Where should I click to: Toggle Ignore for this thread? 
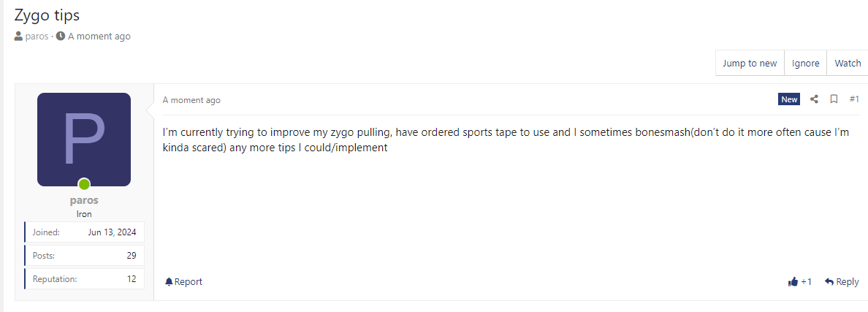pos(805,64)
